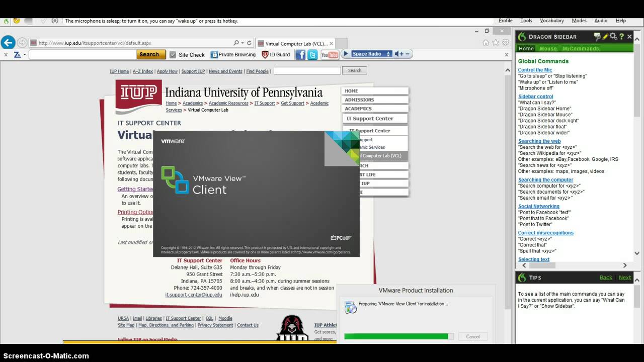Select the Virtual Computer Lab browser tab

click(x=294, y=43)
